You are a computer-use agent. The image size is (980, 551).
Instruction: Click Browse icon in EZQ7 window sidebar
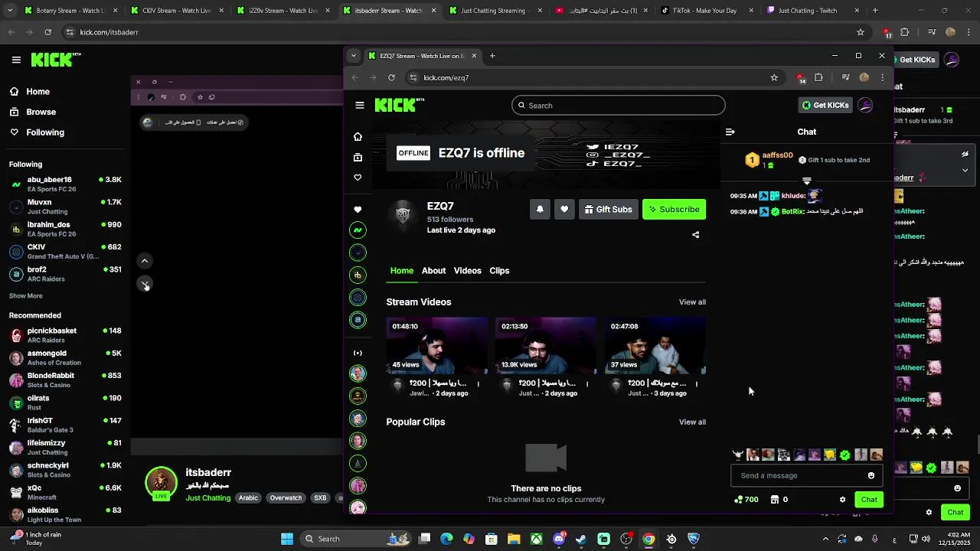coord(358,158)
